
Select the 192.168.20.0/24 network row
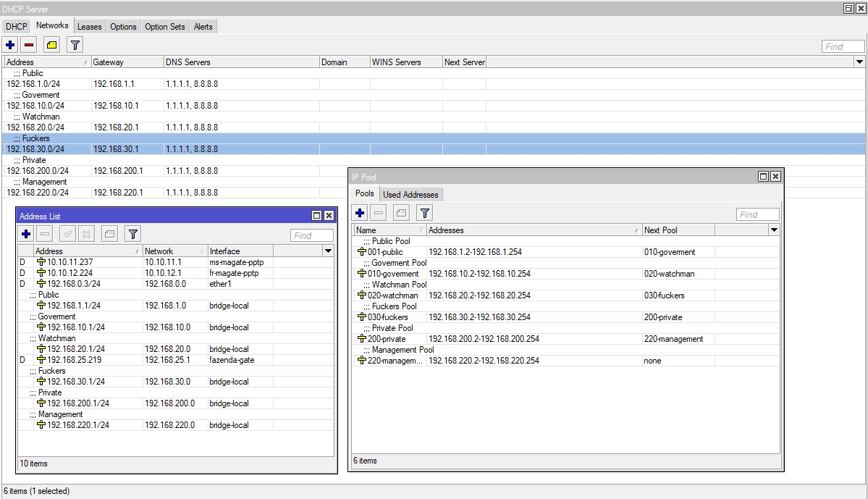[x=434, y=127]
